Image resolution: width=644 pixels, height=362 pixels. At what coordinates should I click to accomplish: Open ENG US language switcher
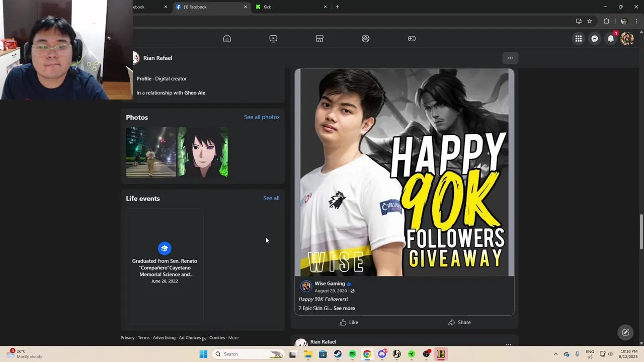[590, 354]
